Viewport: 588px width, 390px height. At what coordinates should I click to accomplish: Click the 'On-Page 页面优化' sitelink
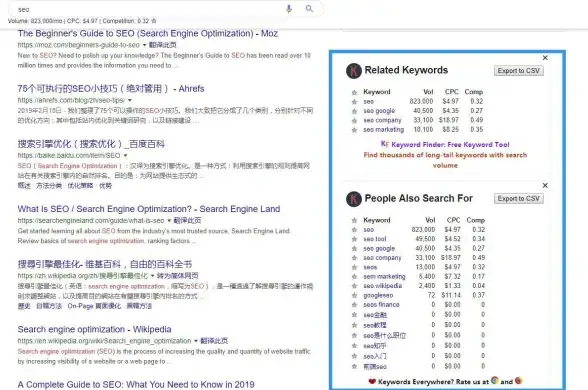point(94,306)
